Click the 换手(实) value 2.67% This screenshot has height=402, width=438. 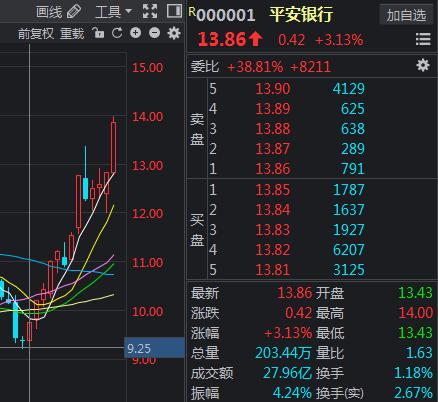click(x=413, y=393)
